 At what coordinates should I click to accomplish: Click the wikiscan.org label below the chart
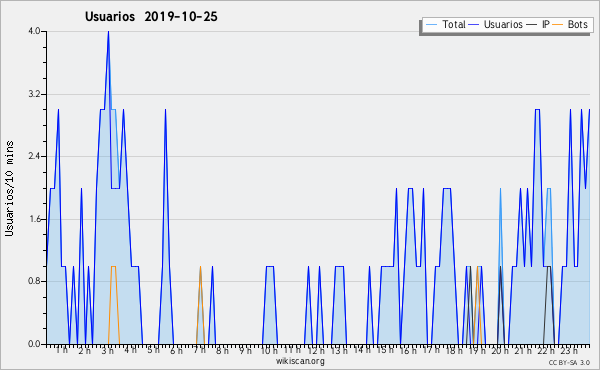click(300, 361)
